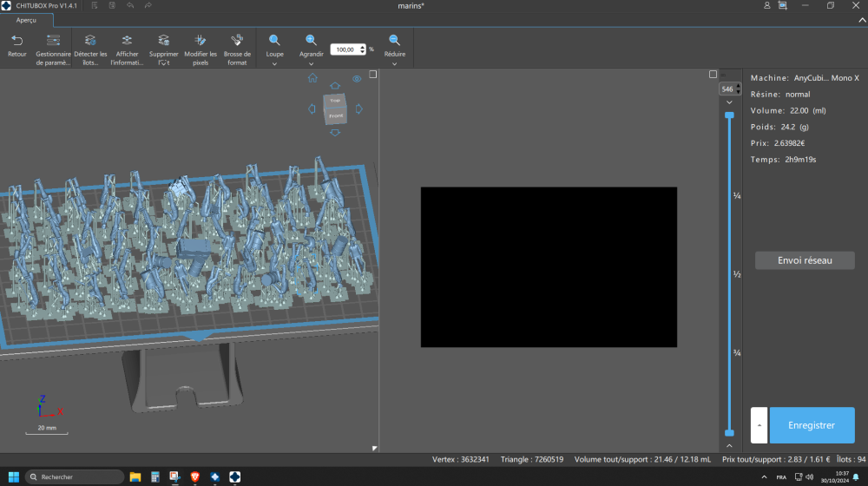Expand the Loupe dropdown arrow
Image resolution: width=868 pixels, height=486 pixels.
274,63
